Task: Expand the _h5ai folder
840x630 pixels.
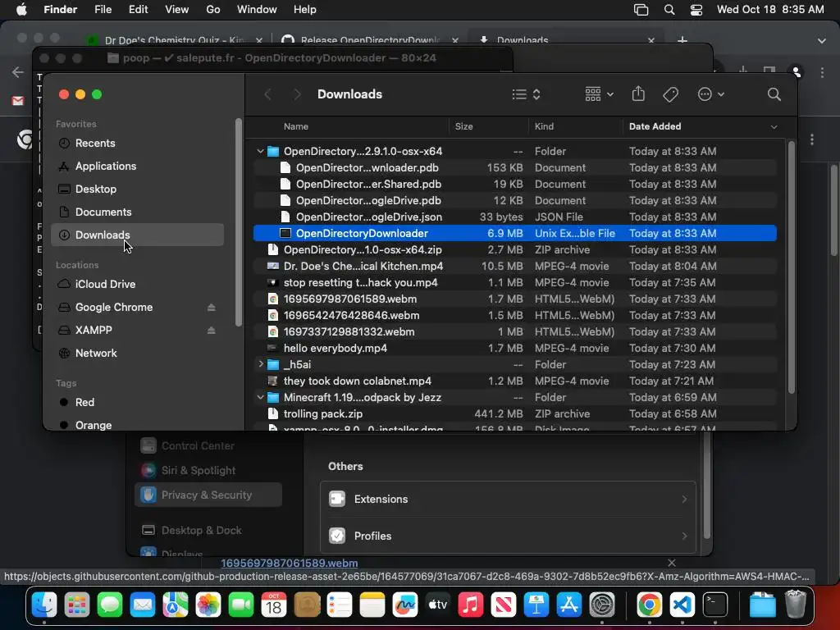Action: tap(260, 364)
